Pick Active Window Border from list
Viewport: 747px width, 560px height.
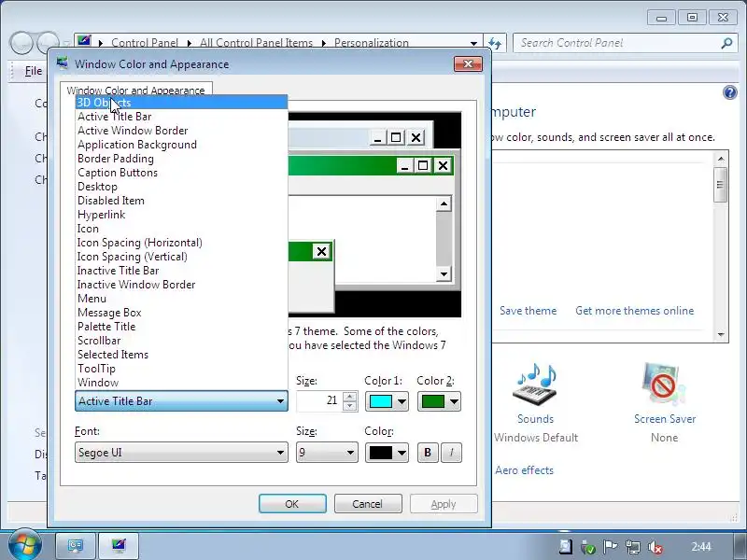[x=181, y=131]
